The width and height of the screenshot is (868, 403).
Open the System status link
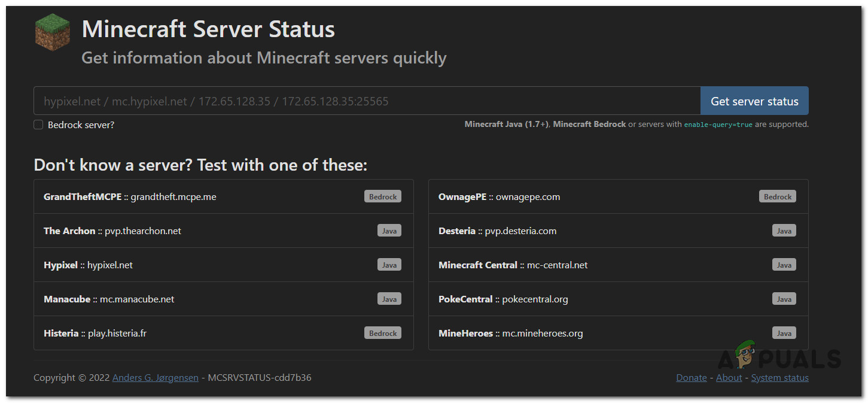tap(780, 378)
